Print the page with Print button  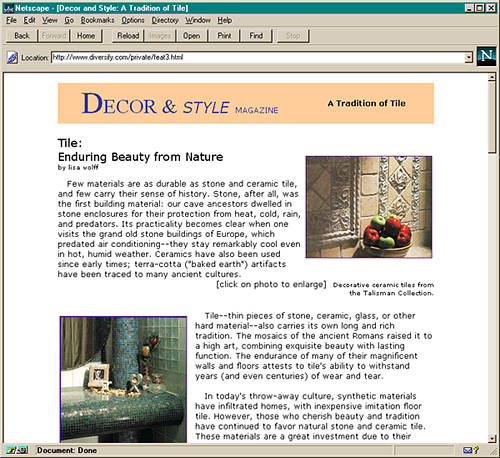click(x=224, y=36)
